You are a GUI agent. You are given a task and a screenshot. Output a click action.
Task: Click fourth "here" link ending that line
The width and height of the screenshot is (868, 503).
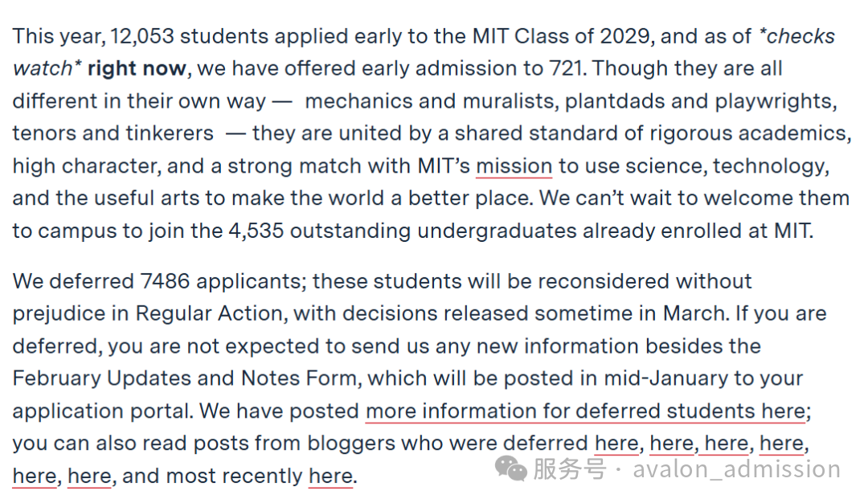coord(782,443)
